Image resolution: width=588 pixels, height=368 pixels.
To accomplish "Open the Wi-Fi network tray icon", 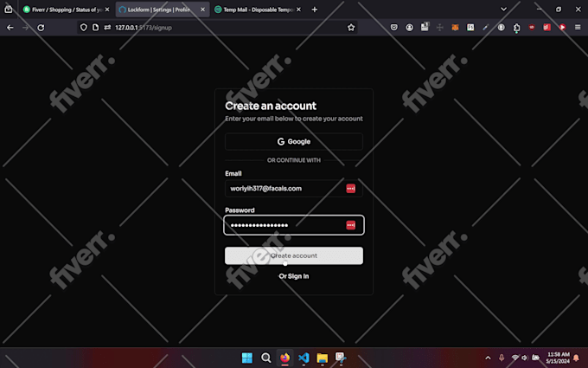I will [x=515, y=358].
